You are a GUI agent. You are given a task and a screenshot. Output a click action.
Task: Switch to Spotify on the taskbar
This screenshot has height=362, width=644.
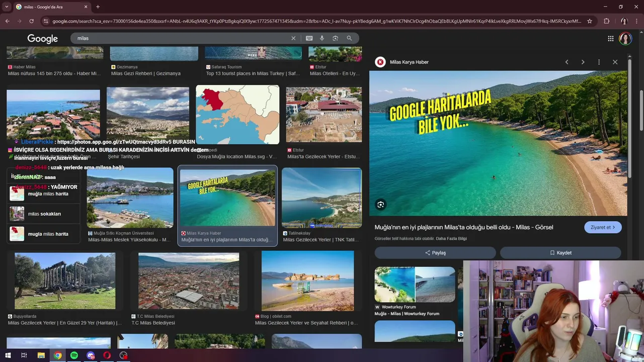pyautogui.click(x=74, y=355)
